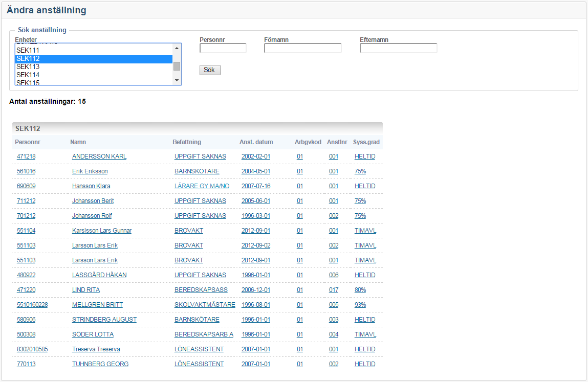Focus the Förnamn text field

302,48
